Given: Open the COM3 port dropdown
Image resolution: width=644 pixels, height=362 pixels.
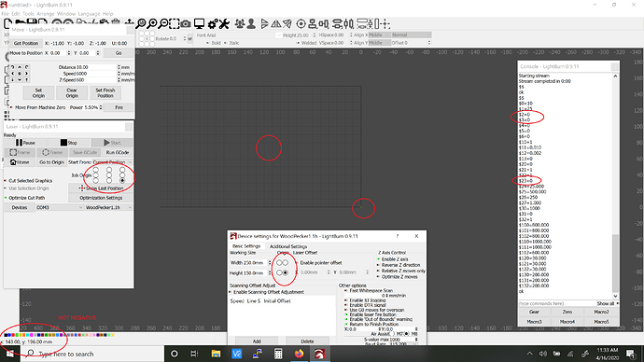Looking at the screenshot, I should pyautogui.click(x=59, y=208).
